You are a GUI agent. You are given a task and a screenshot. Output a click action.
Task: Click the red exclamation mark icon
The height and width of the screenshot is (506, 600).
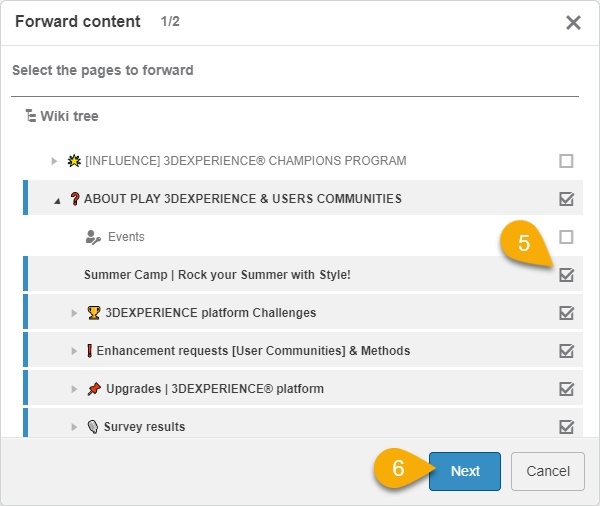point(90,351)
